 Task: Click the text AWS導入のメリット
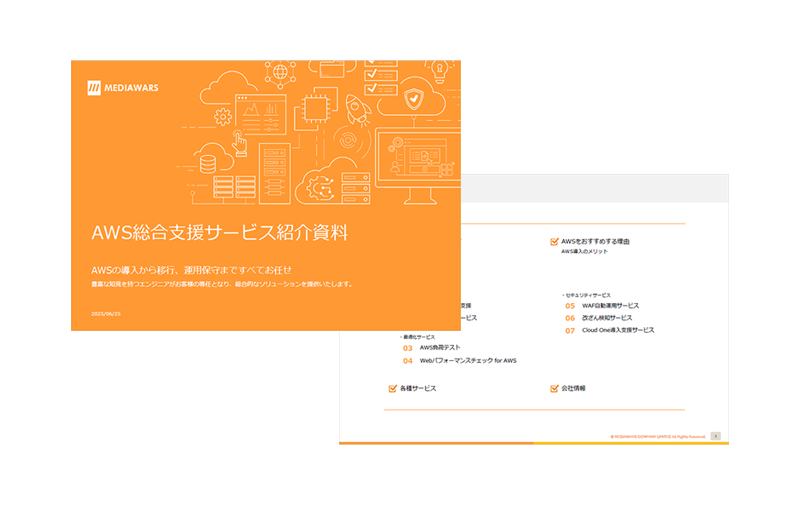coord(584,251)
